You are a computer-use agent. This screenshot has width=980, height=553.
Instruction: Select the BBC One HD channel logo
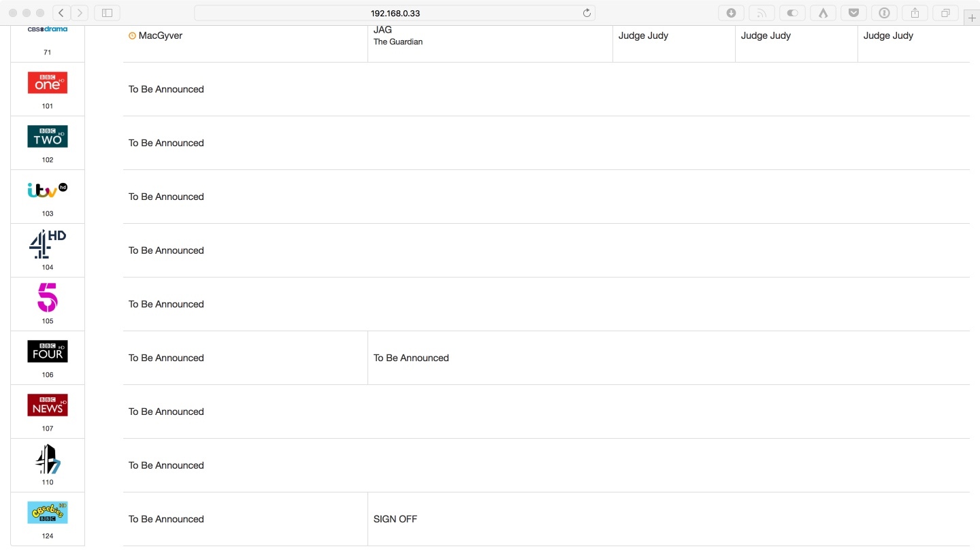[48, 82]
